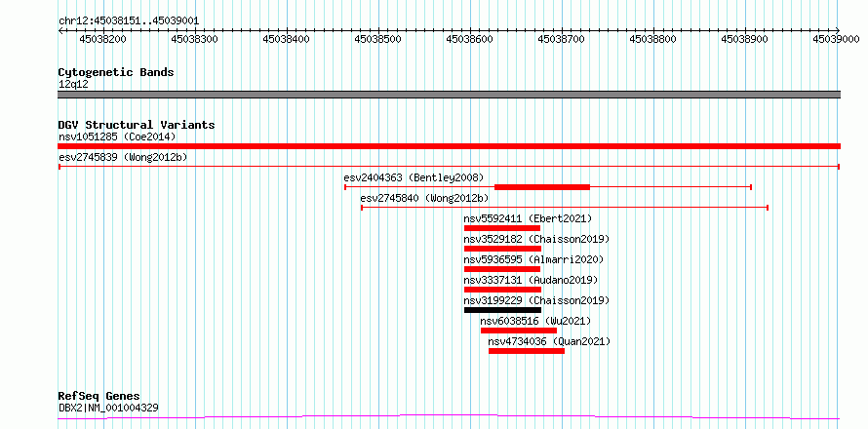Screen dimensions: 868x429
Task: Select the thick red esv2404363 inner bar
Action: (x=542, y=187)
